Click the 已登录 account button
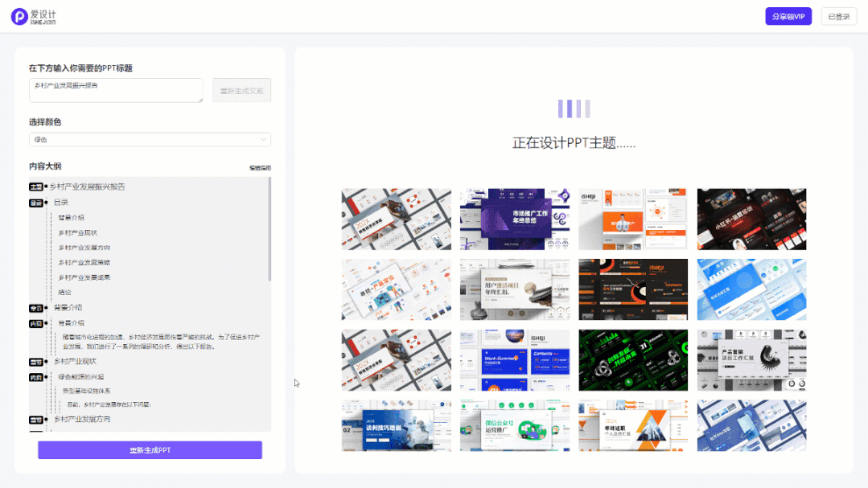Image resolution: width=868 pixels, height=488 pixels. click(x=839, y=17)
